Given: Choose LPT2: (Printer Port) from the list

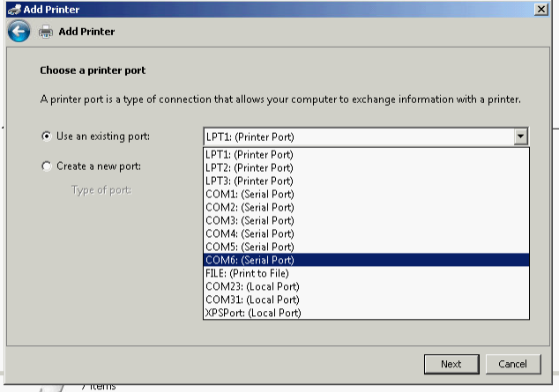Looking at the screenshot, I should [x=250, y=167].
